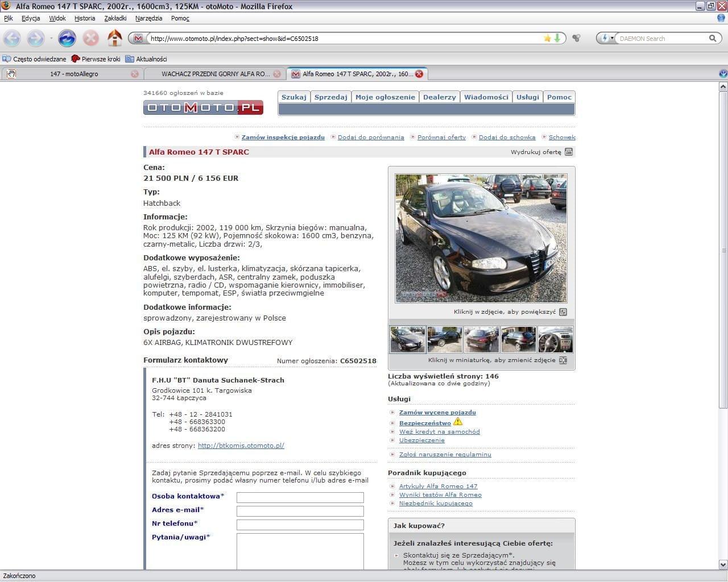Click the enlarge photo icon below main image
The width and height of the screenshot is (728, 582).
click(x=563, y=311)
